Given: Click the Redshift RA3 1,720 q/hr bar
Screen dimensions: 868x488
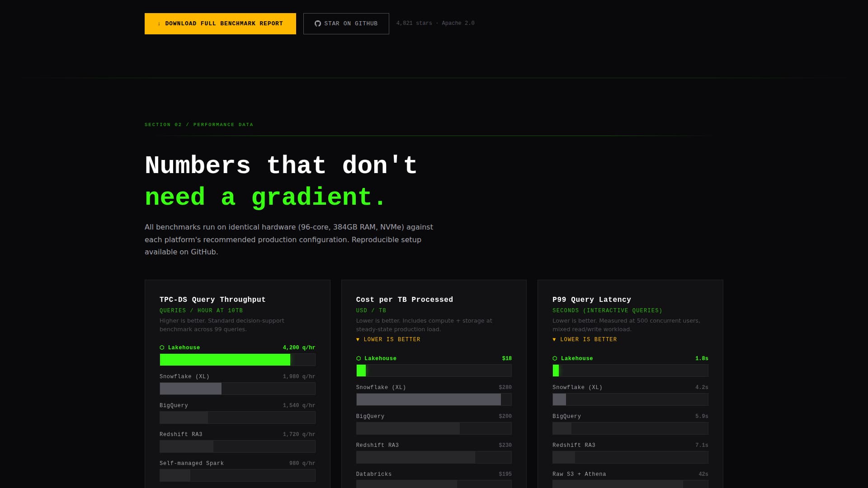Looking at the screenshot, I should pyautogui.click(x=187, y=446).
